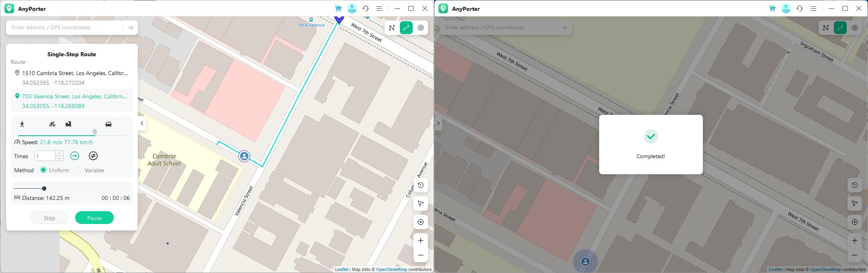Increase Times with the up stepper arrow
Image resolution: width=868 pixels, height=273 pixels.
[x=59, y=153]
